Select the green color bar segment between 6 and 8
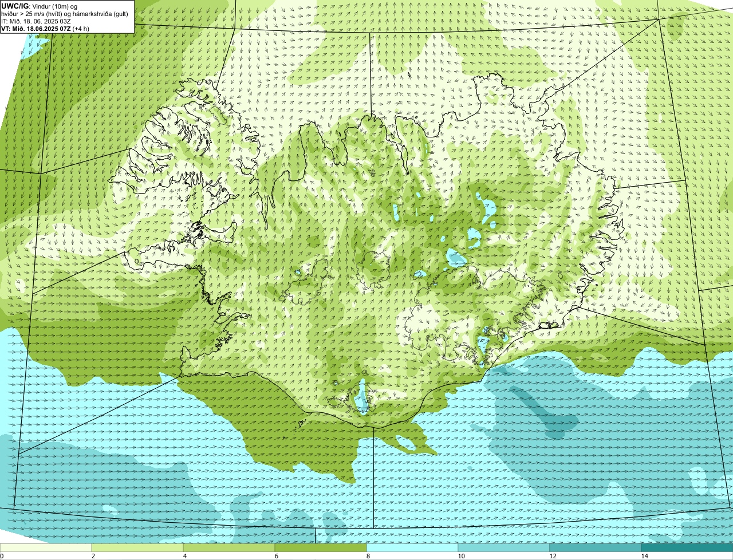Screen dimensions: 733x560 [321, 547]
